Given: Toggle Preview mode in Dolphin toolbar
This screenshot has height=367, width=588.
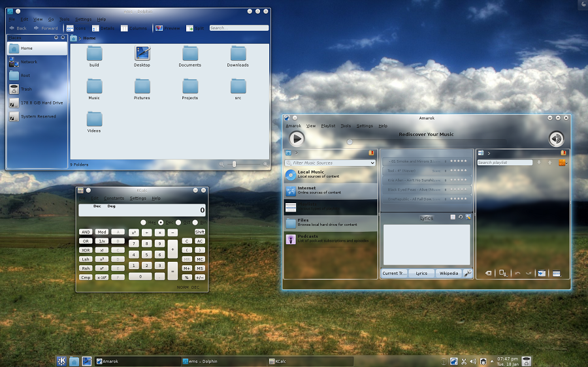Looking at the screenshot, I should point(159,28).
